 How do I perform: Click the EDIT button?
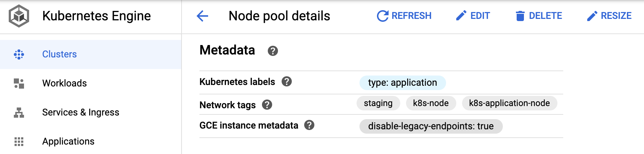point(473,16)
